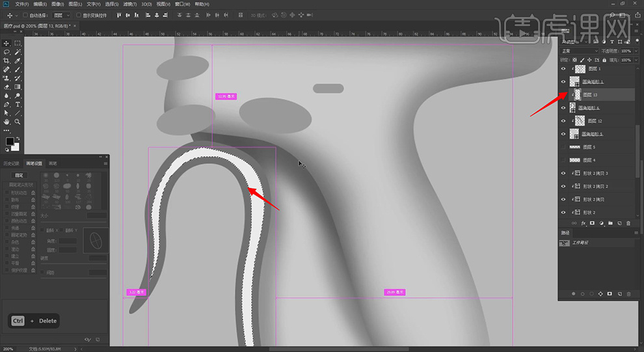Select the Magic Wand tool

18,52
